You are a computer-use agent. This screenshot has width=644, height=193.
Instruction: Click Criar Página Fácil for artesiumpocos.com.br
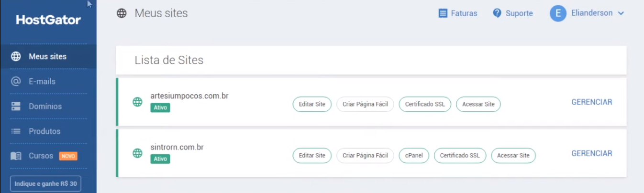pos(365,104)
